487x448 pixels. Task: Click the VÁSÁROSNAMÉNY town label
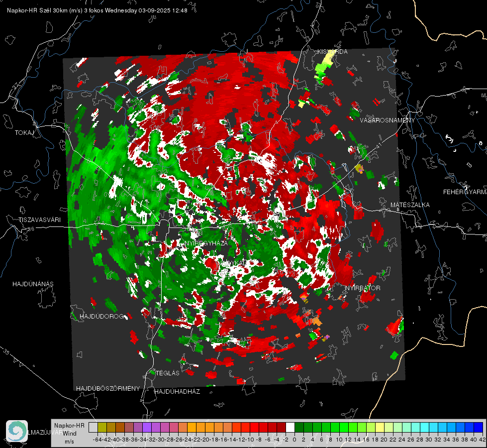coord(388,120)
